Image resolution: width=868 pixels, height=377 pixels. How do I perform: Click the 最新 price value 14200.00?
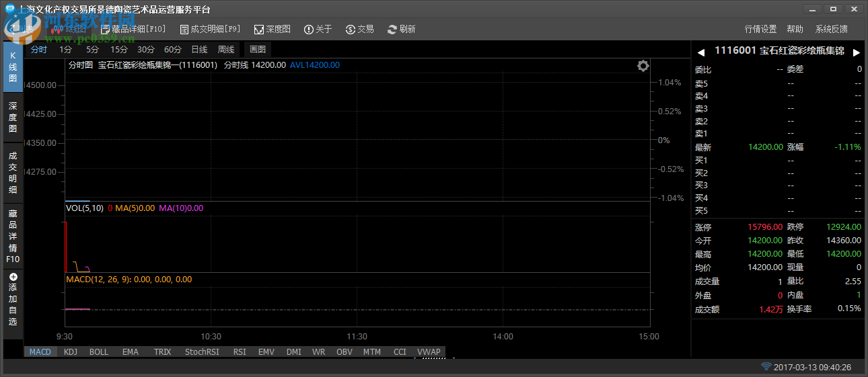[x=766, y=147]
